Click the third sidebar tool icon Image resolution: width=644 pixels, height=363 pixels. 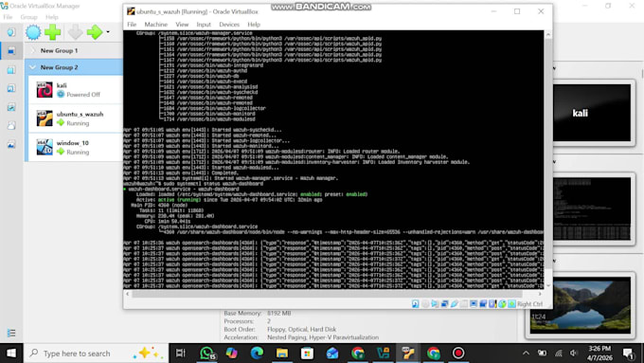[x=11, y=70]
